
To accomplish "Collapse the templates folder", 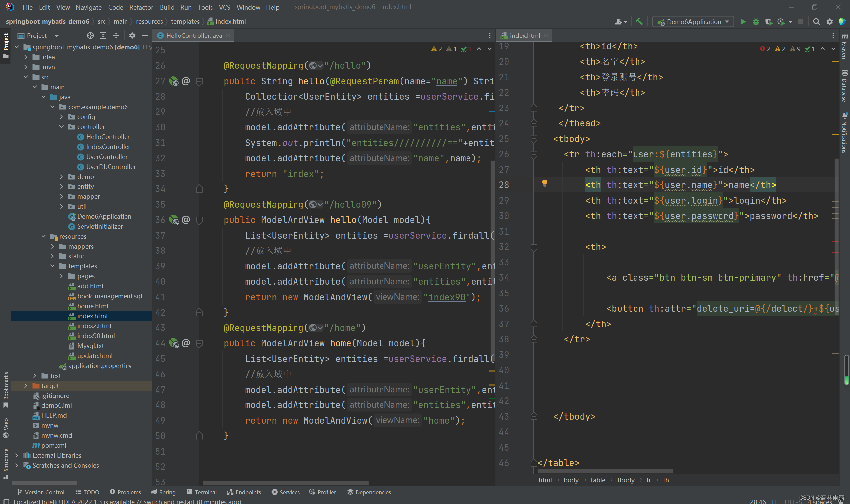I will [x=53, y=266].
